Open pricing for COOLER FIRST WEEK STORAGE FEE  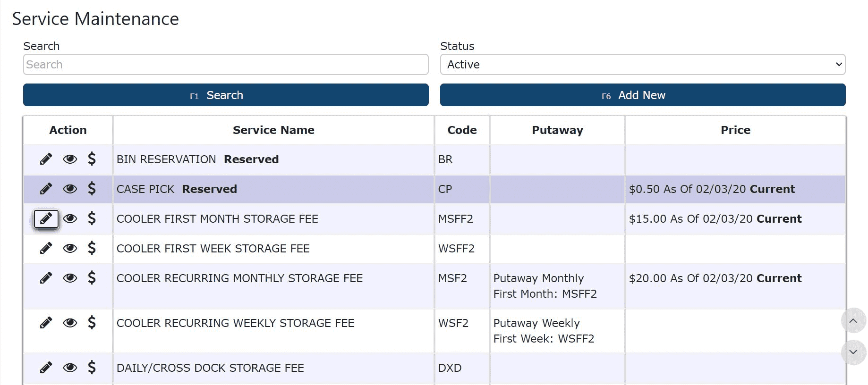(x=92, y=248)
